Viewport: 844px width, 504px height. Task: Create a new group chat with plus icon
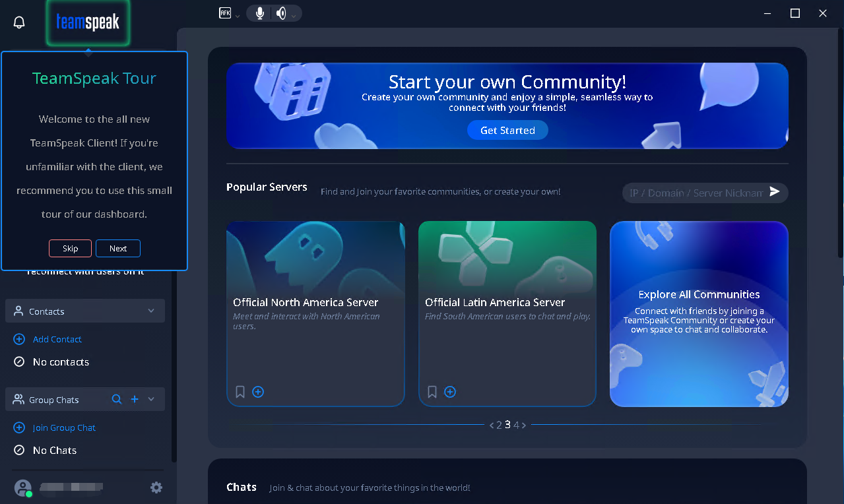135,399
